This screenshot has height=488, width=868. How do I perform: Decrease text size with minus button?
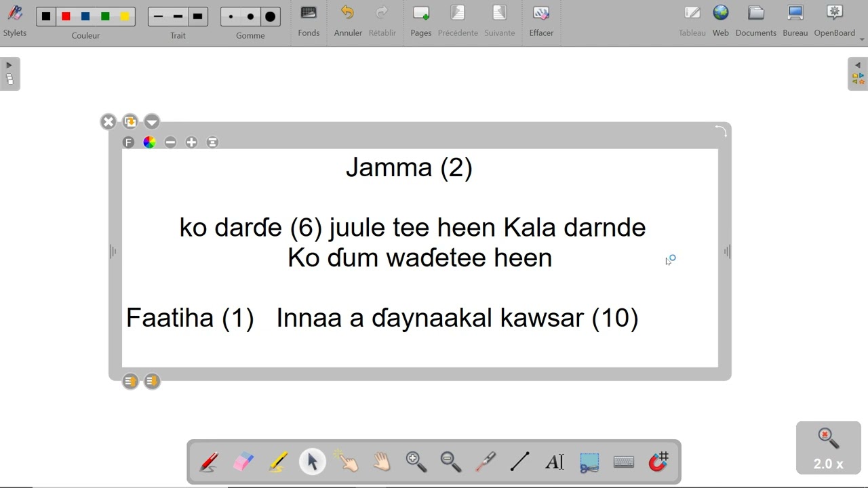[170, 142]
